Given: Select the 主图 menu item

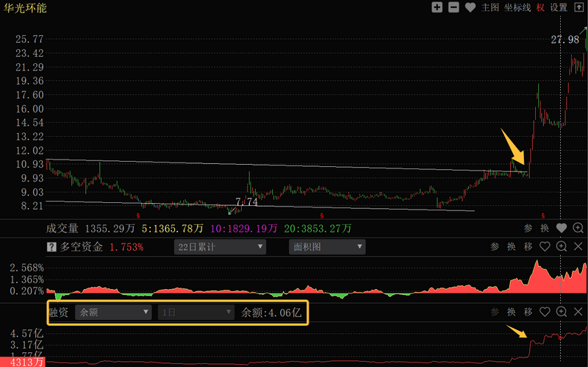Looking at the screenshot, I should pyautogui.click(x=490, y=7).
